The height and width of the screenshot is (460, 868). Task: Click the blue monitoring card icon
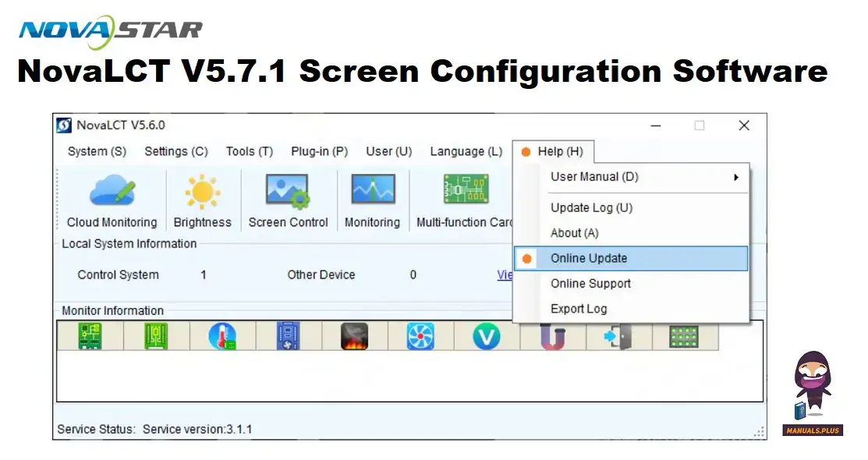tap(289, 336)
